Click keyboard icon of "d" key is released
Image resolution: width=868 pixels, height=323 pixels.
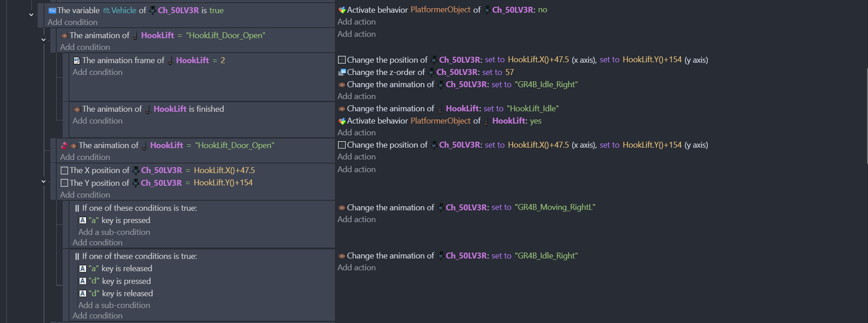83,293
